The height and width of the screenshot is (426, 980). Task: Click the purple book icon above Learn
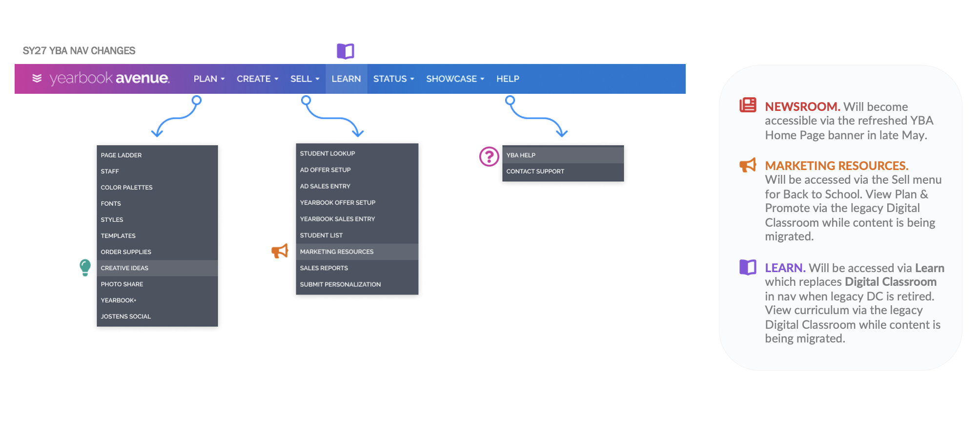346,51
